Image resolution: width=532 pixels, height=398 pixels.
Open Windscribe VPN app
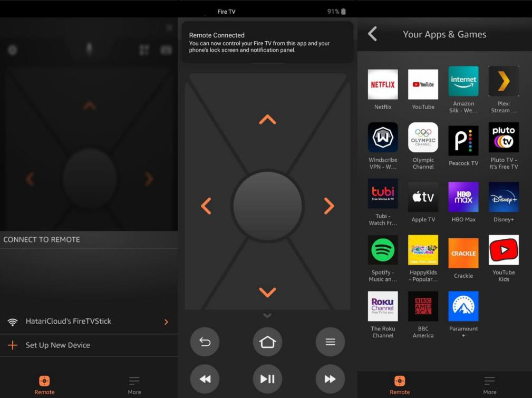383,138
